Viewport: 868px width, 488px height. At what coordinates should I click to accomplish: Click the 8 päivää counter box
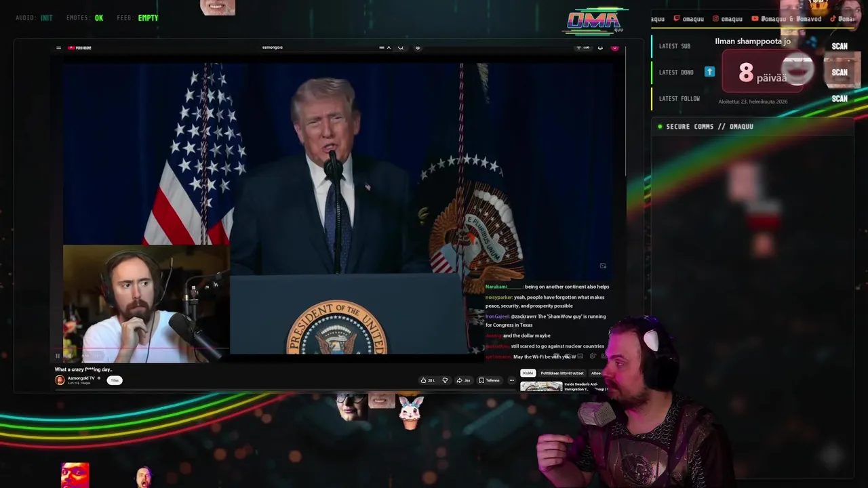763,73
